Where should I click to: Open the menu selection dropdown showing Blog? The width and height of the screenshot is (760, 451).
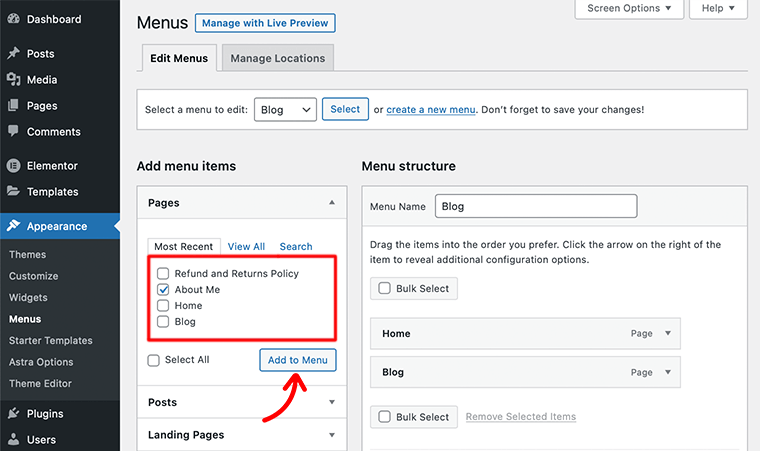(285, 110)
